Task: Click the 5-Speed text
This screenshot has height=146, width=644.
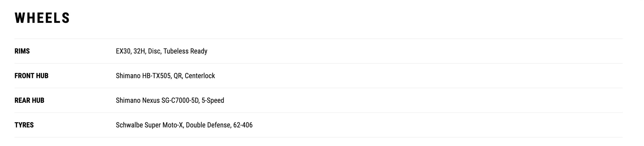Action: coord(213,100)
